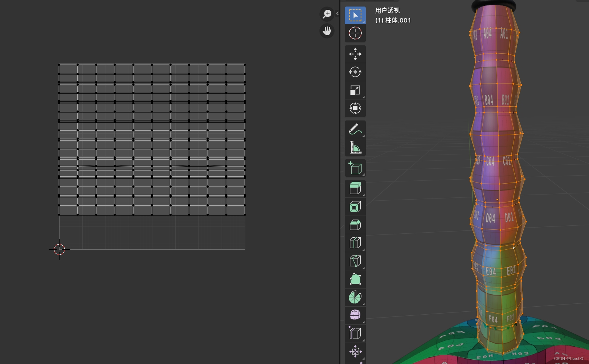
Task: Enable the combined Transform tool
Action: 355,108
